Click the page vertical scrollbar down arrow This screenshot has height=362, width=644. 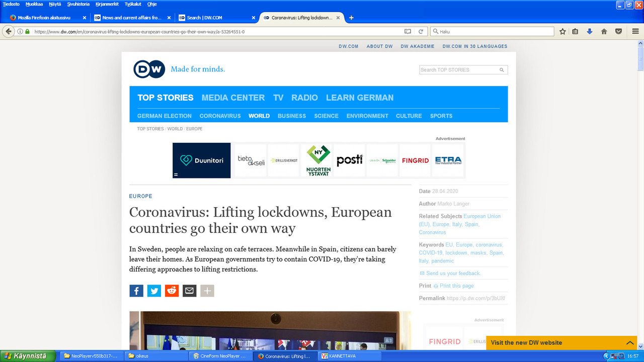coord(640,346)
